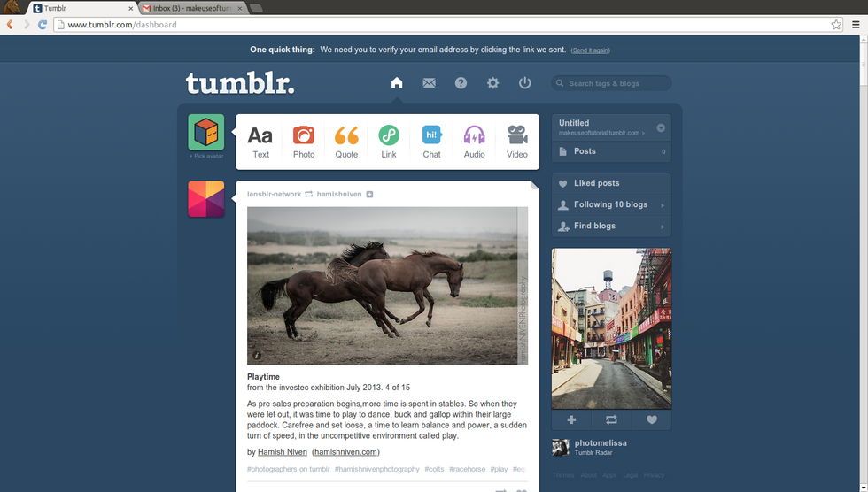Click the Send it again link
868x492 pixels.
tap(590, 50)
